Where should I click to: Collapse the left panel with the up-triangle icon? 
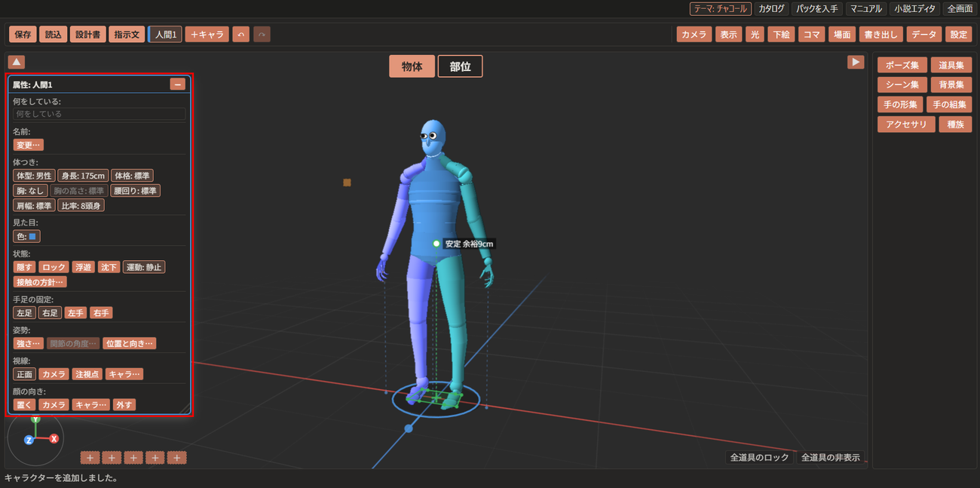17,62
